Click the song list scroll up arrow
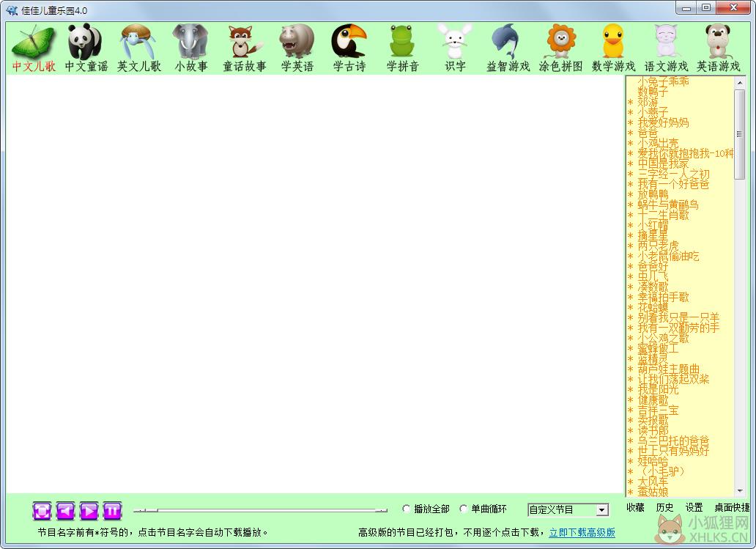Image resolution: width=756 pixels, height=549 pixels. pos(740,83)
